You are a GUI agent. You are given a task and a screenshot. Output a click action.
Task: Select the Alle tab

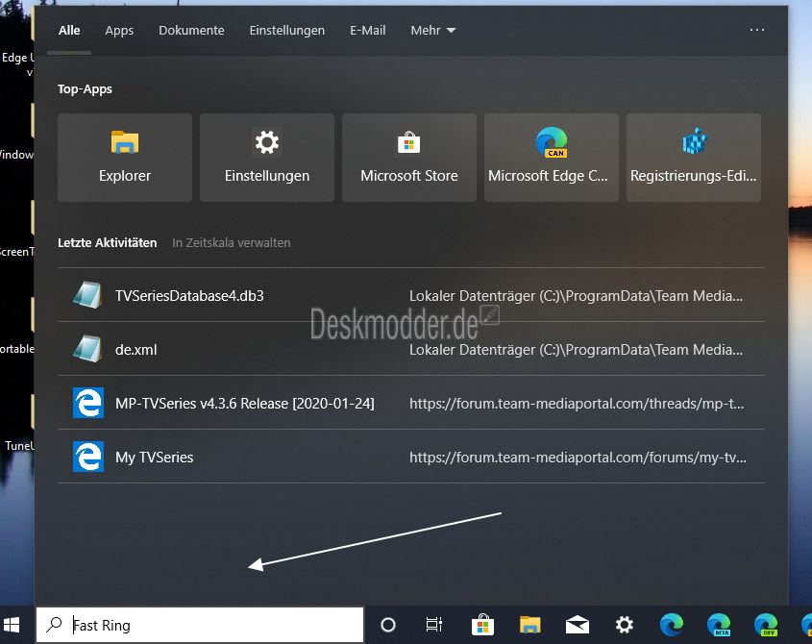point(69,31)
